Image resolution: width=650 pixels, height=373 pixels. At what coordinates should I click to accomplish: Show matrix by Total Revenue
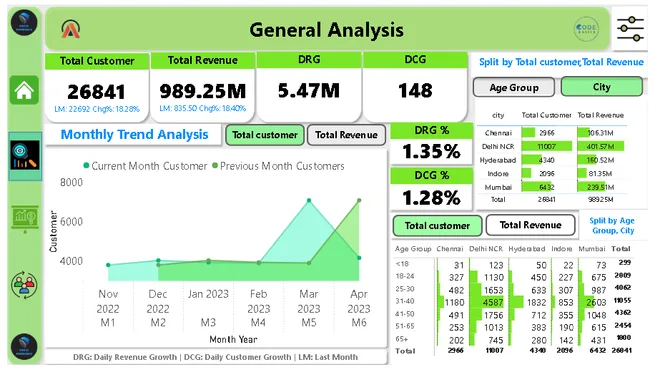tap(530, 225)
